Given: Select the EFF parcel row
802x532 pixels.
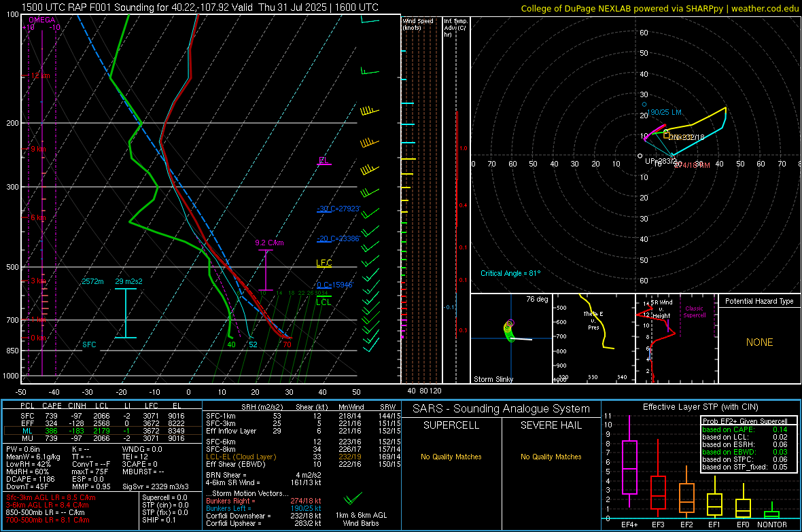Looking at the screenshot, I should [103, 423].
